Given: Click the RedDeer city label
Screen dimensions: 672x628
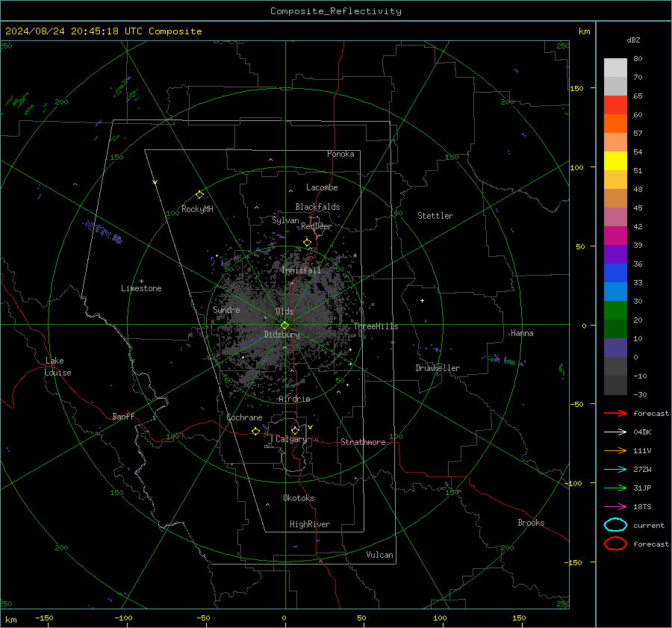Looking at the screenshot, I should pos(317,226).
